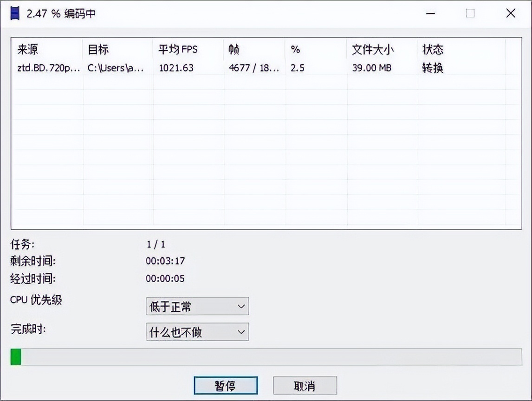The height and width of the screenshot is (401, 532).
Task: Click the destination path C:\Users\a... cell
Action: [x=116, y=68]
